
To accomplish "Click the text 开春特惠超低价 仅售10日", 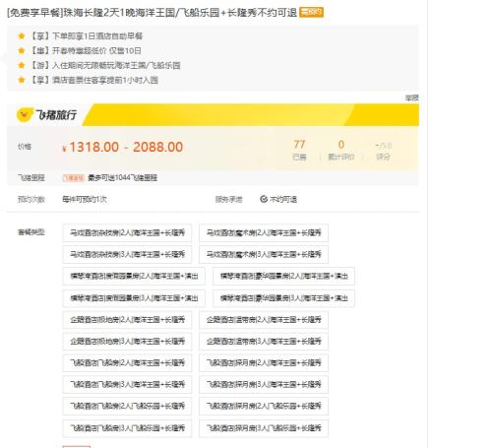I will coord(96,50).
